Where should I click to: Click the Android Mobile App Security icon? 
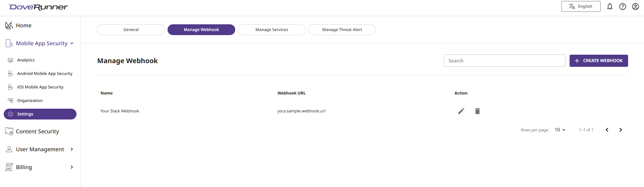tap(10, 74)
